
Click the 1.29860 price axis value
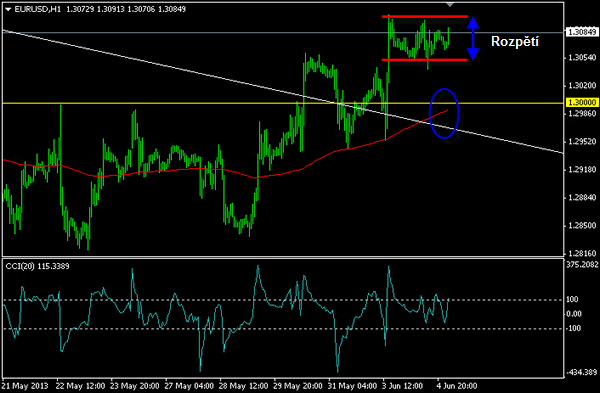(x=582, y=114)
